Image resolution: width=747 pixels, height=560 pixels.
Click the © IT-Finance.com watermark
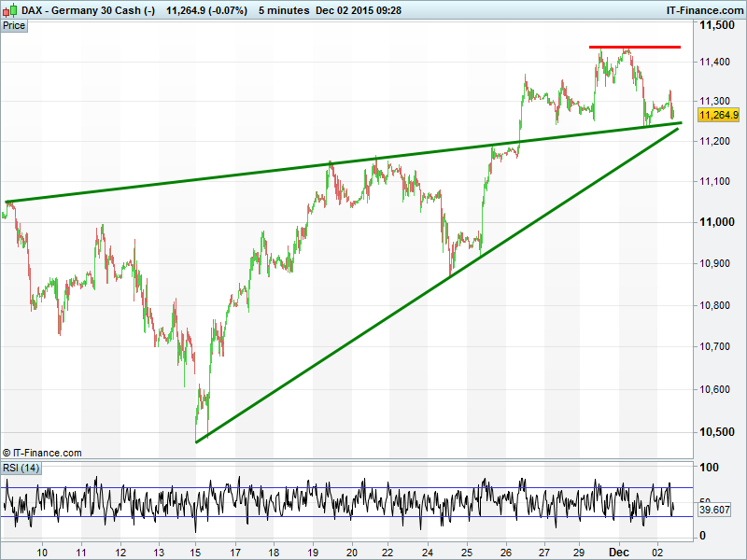pyautogui.click(x=43, y=453)
